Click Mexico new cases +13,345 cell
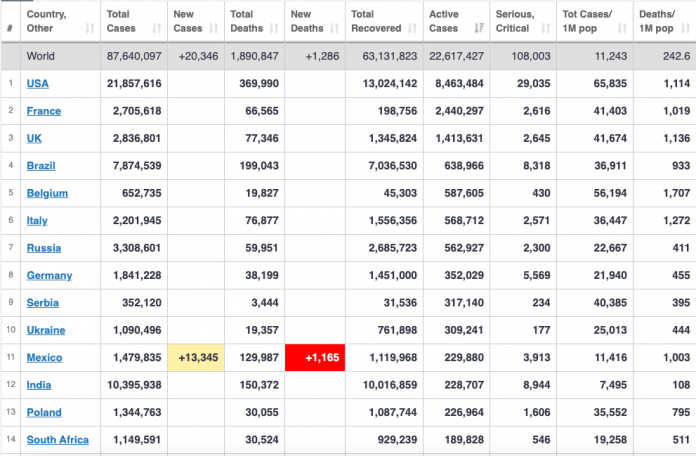This screenshot has height=456, width=696. 196,357
